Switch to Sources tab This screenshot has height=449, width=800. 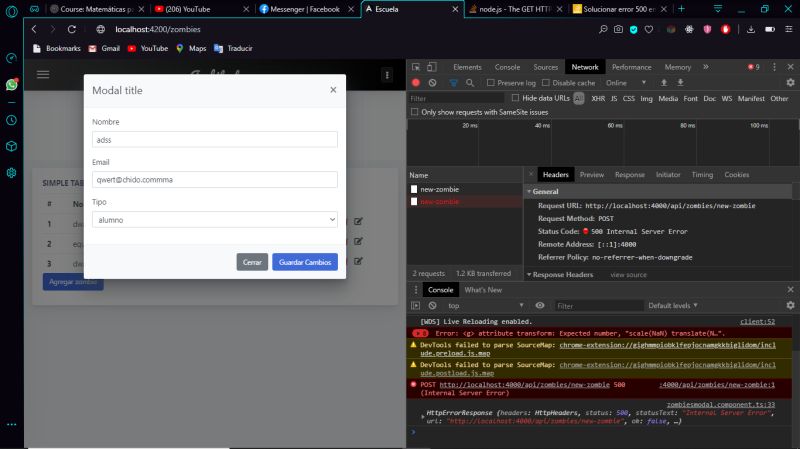[545, 67]
